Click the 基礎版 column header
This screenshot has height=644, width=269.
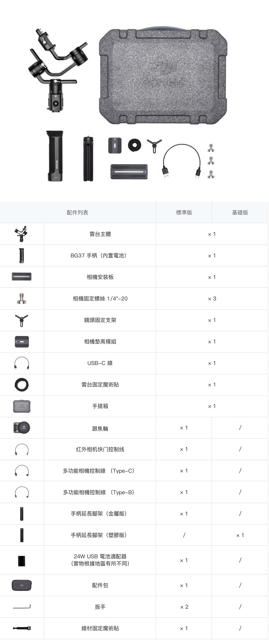pos(240,213)
